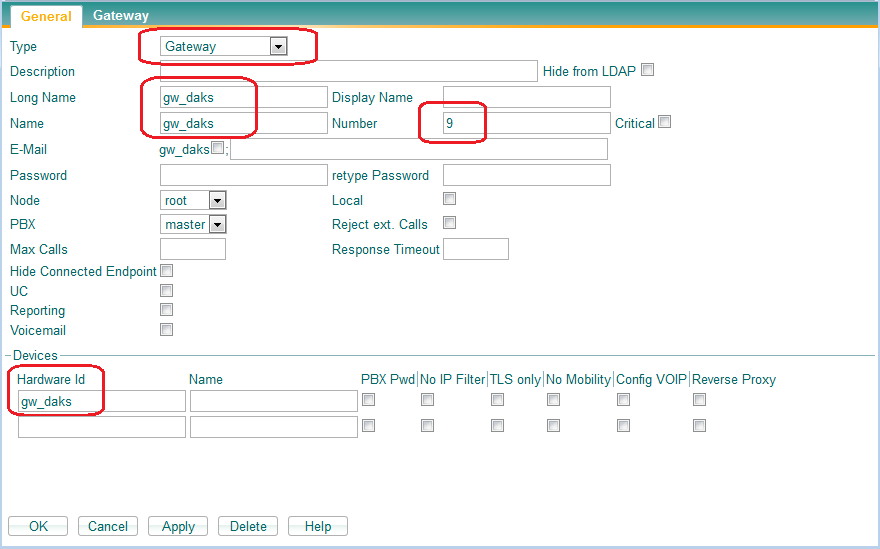Screen dimensions: 880x549
Task: Tick the Critical checkbox
Action: (x=665, y=122)
